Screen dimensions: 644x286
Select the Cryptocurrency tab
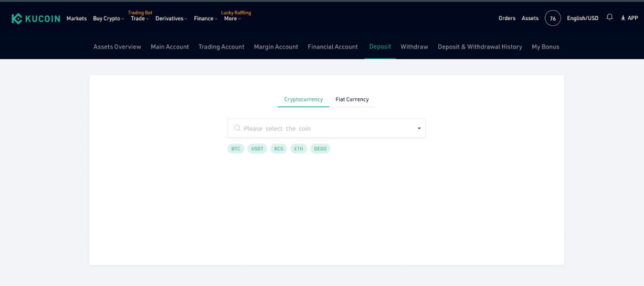304,100
